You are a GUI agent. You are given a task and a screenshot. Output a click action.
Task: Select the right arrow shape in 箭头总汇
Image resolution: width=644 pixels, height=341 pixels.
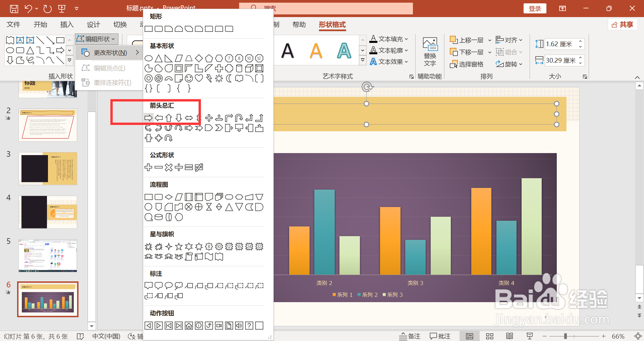149,118
